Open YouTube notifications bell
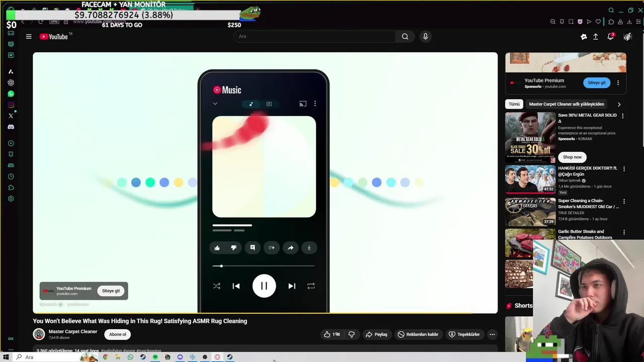The height and width of the screenshot is (362, 644). point(610,37)
